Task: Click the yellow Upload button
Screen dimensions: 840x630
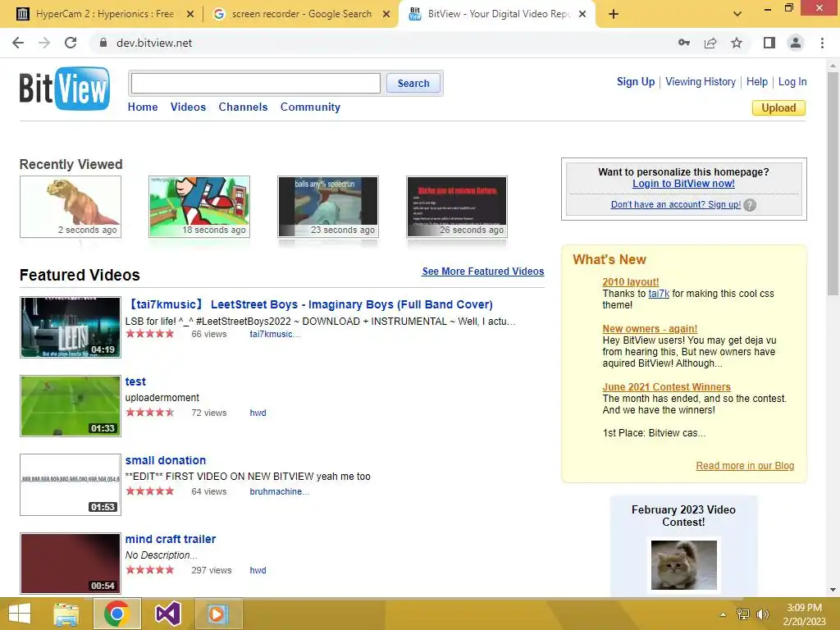Action: [778, 107]
